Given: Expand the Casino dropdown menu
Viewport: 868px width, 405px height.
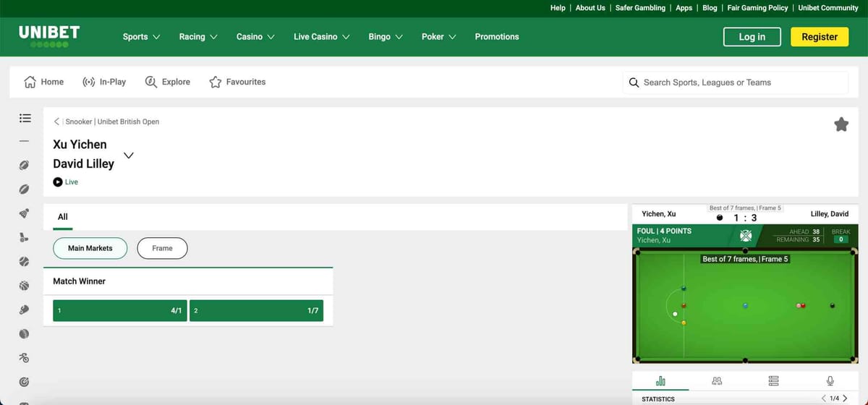Looking at the screenshot, I should click(255, 37).
